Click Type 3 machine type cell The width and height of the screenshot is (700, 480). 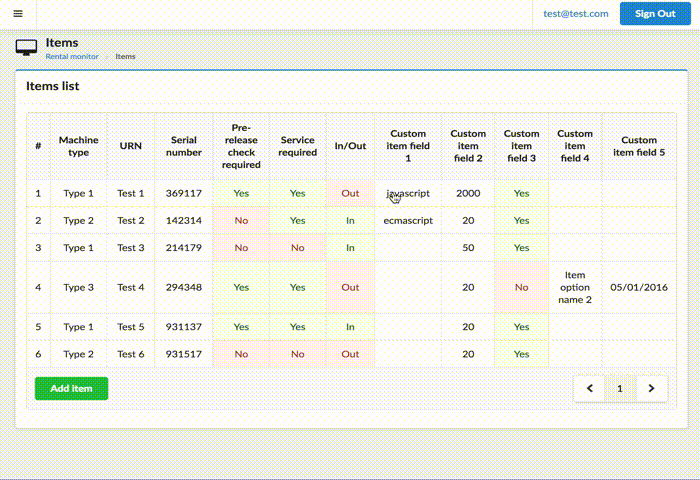click(79, 288)
